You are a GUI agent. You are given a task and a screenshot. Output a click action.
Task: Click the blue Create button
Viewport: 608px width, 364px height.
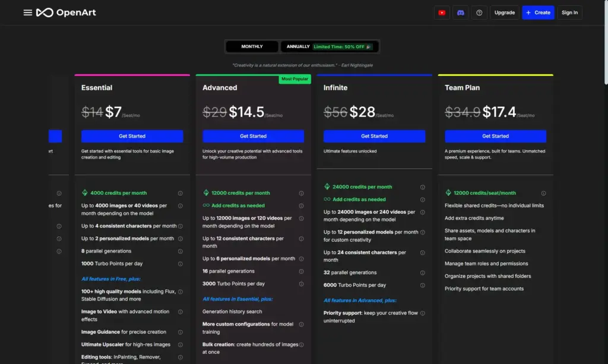[x=538, y=12]
